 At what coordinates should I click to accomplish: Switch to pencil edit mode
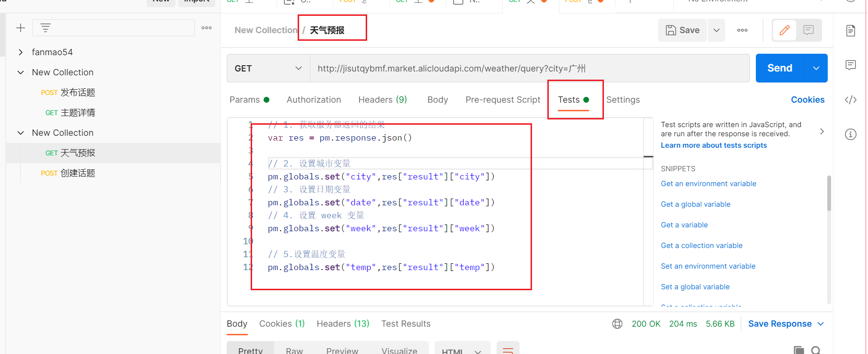pos(785,30)
